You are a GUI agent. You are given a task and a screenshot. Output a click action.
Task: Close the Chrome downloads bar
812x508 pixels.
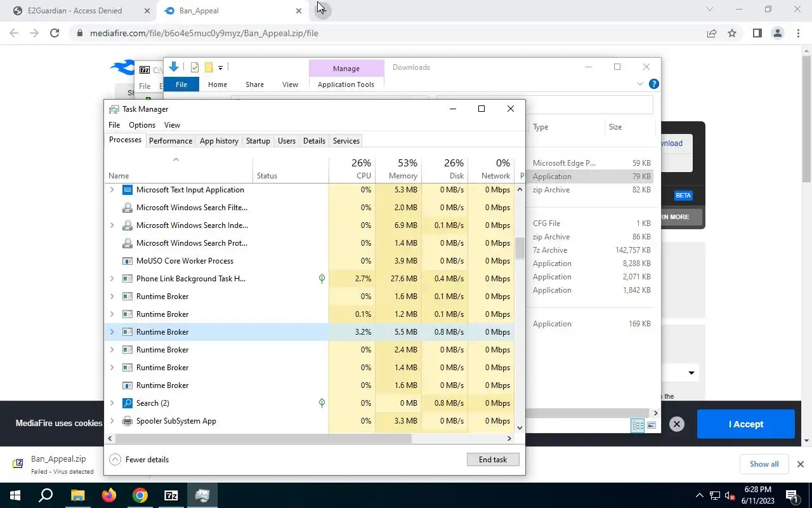[801, 464]
